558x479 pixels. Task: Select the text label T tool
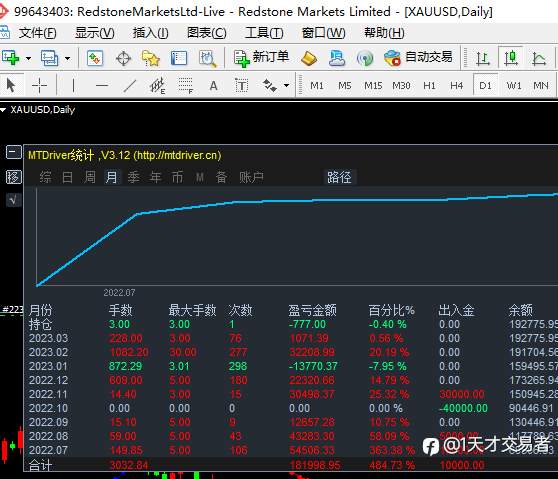241,85
